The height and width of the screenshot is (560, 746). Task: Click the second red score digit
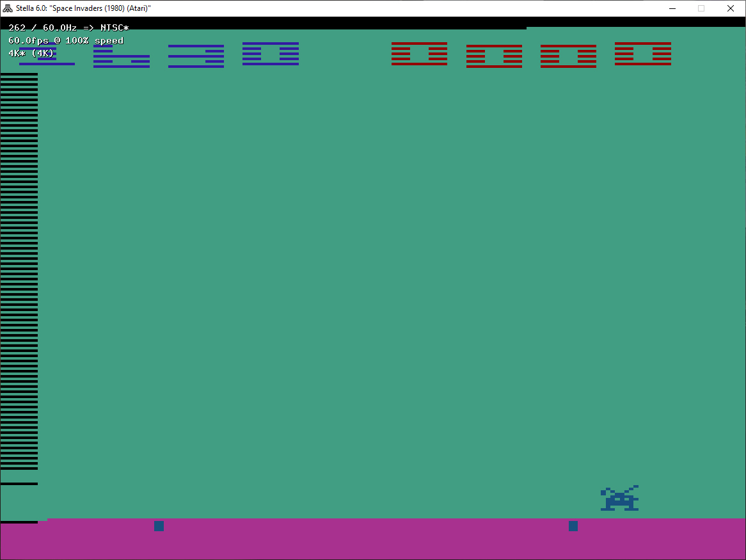coord(494,56)
